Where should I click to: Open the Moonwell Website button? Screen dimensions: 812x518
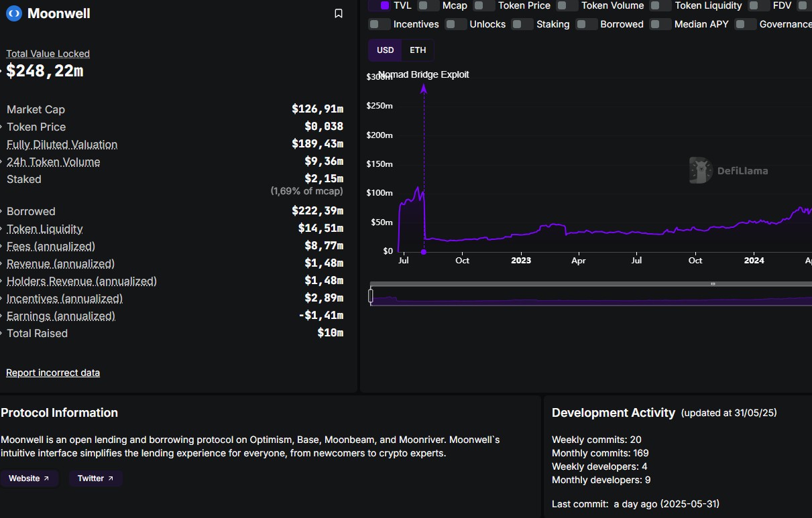pyautogui.click(x=29, y=478)
